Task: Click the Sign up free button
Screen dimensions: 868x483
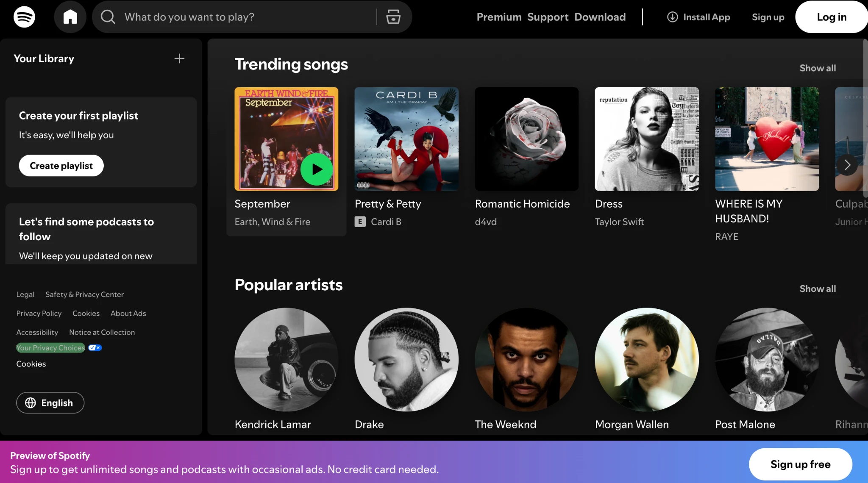Action: point(800,464)
